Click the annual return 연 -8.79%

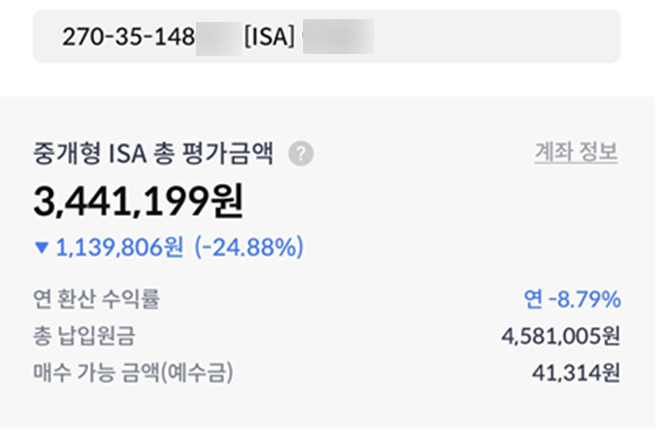[571, 298]
